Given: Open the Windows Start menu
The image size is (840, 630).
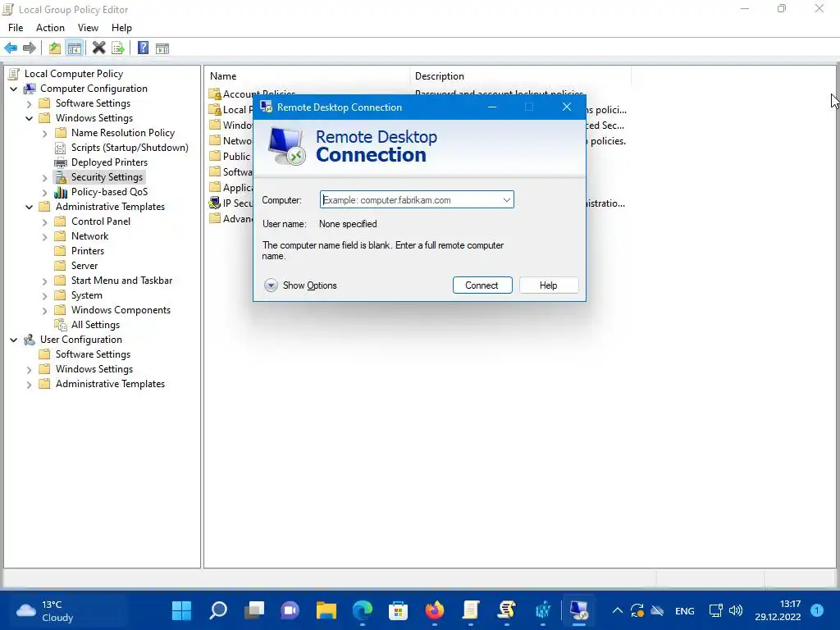Looking at the screenshot, I should pos(181,610).
